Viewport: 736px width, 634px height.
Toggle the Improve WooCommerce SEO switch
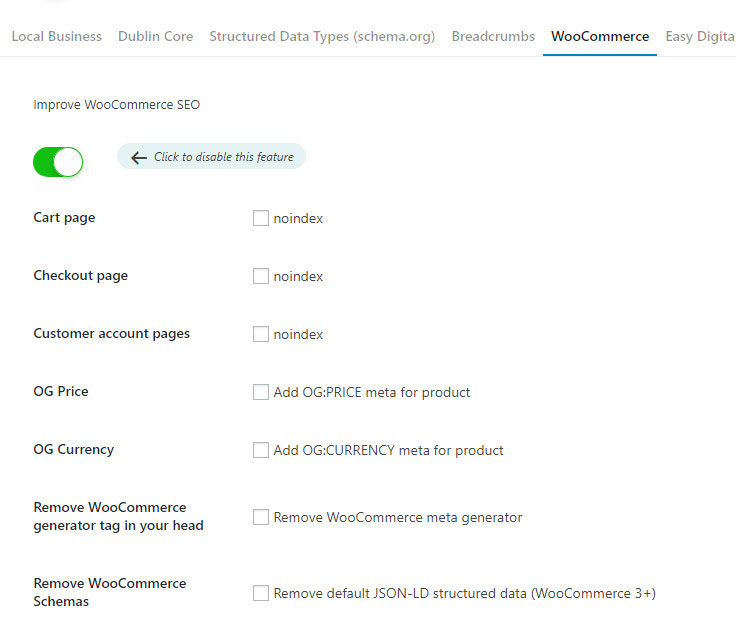pyautogui.click(x=58, y=162)
